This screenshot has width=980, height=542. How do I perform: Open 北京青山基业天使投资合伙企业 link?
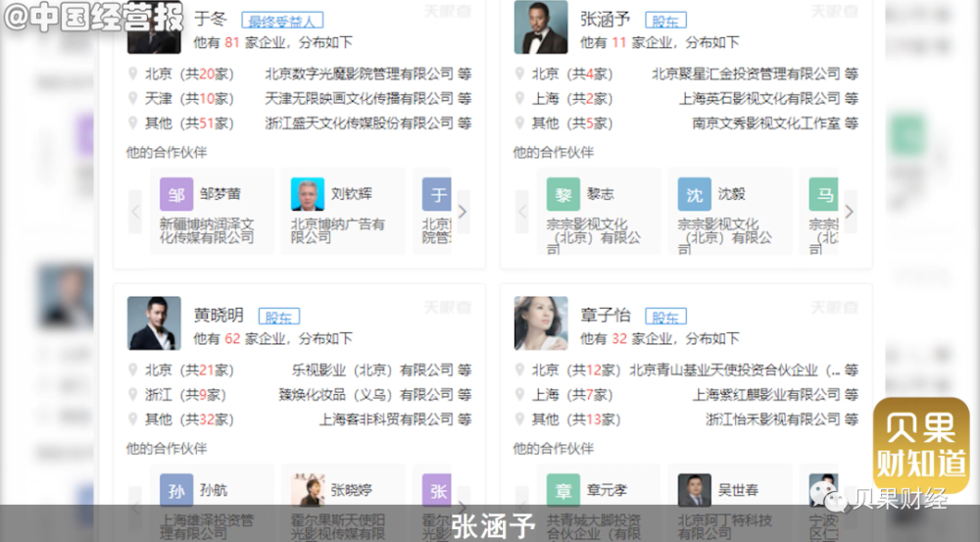[x=735, y=370]
